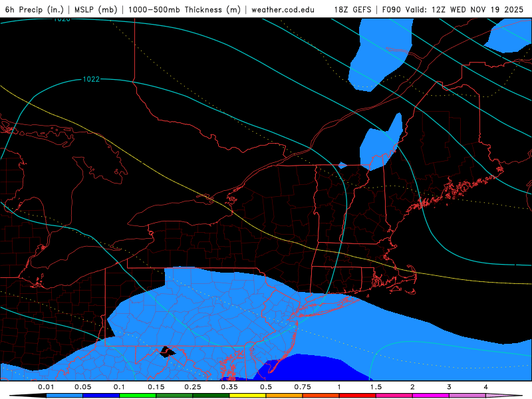Screen dimensions: 532x399
Task: Click bright green 0.1 legend swatch
Action: tap(138, 396)
